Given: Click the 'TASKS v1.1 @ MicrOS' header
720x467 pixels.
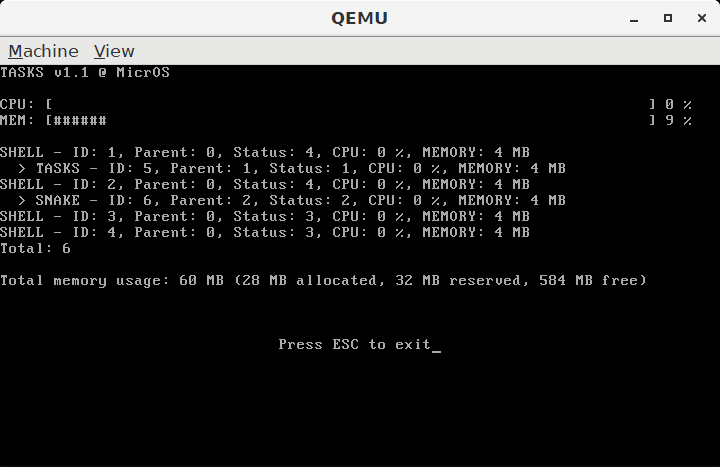Looking at the screenshot, I should tap(85, 73).
